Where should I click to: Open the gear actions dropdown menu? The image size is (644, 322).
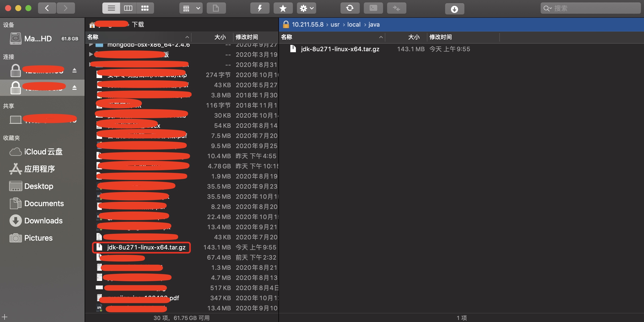[x=306, y=8]
